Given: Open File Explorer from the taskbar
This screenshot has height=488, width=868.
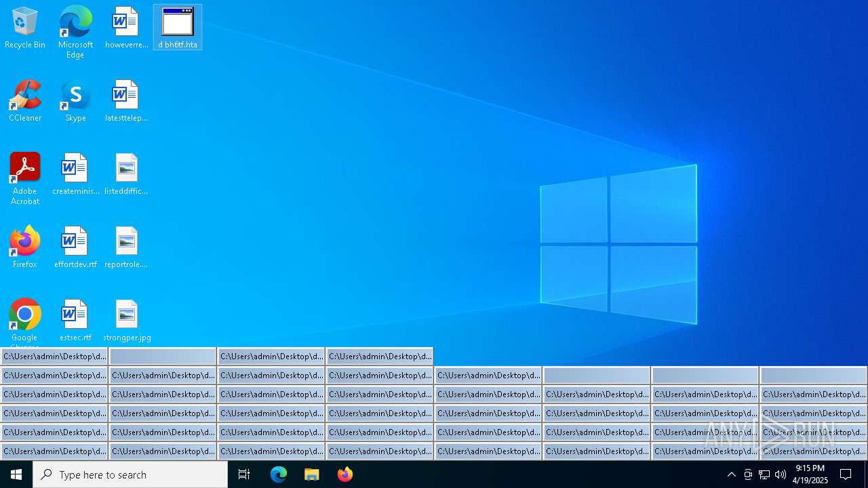Looking at the screenshot, I should tap(312, 474).
